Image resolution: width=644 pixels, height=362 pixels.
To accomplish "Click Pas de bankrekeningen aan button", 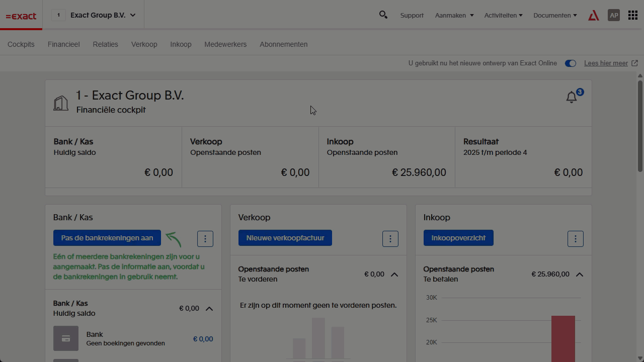I will click(x=107, y=238).
